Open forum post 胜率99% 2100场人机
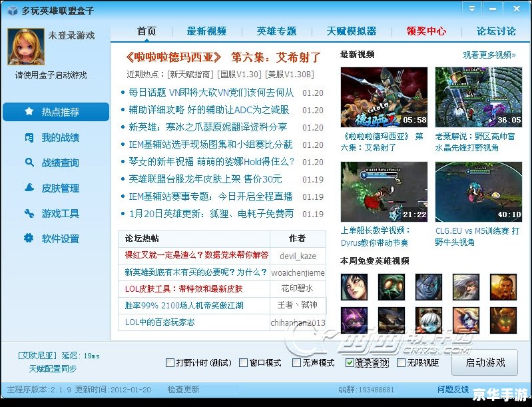The width and height of the screenshot is (532, 407). [x=184, y=306]
